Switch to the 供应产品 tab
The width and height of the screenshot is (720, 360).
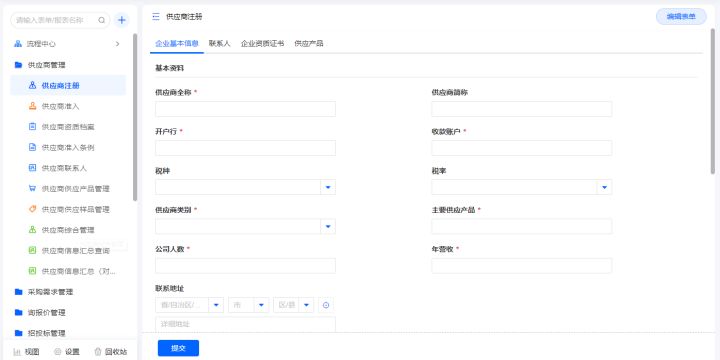pos(309,44)
